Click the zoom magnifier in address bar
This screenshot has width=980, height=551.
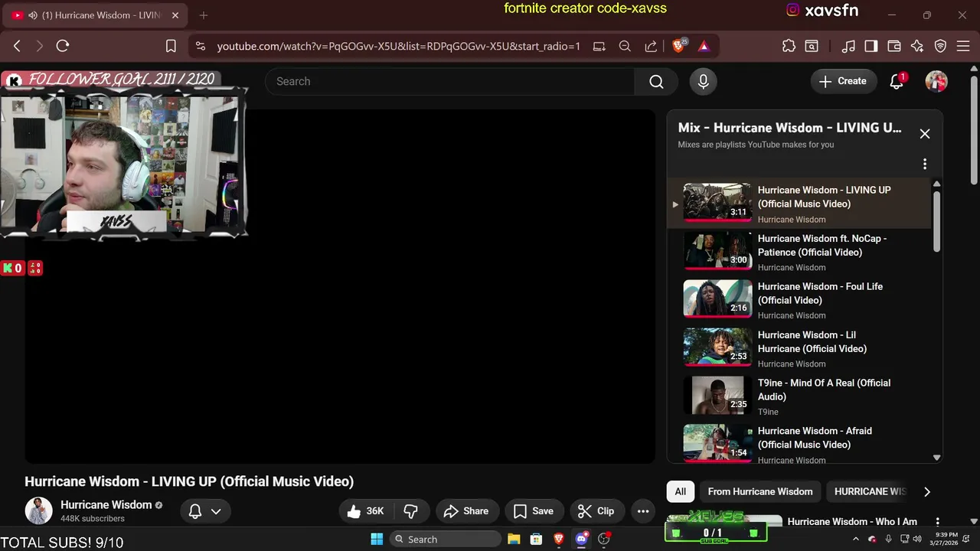coord(625,46)
